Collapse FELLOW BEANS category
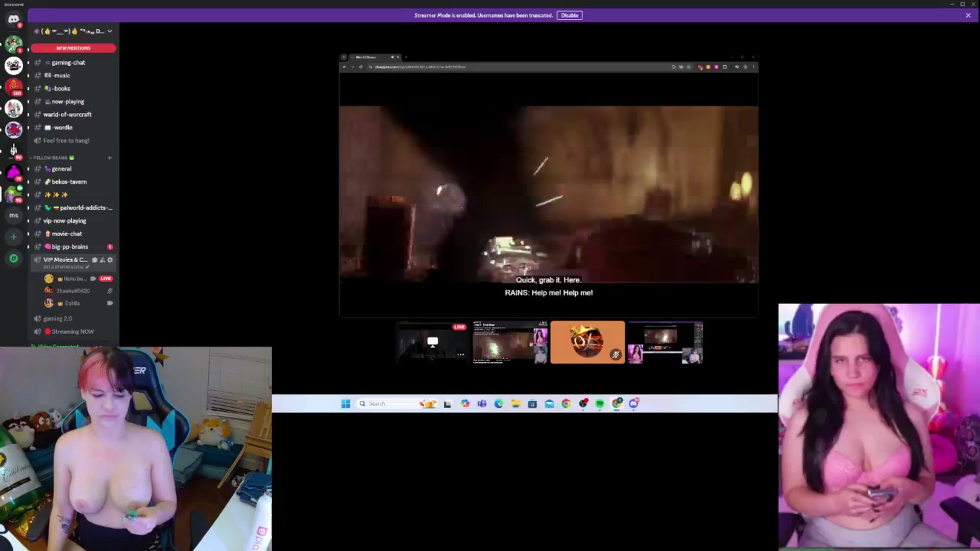 (x=53, y=158)
